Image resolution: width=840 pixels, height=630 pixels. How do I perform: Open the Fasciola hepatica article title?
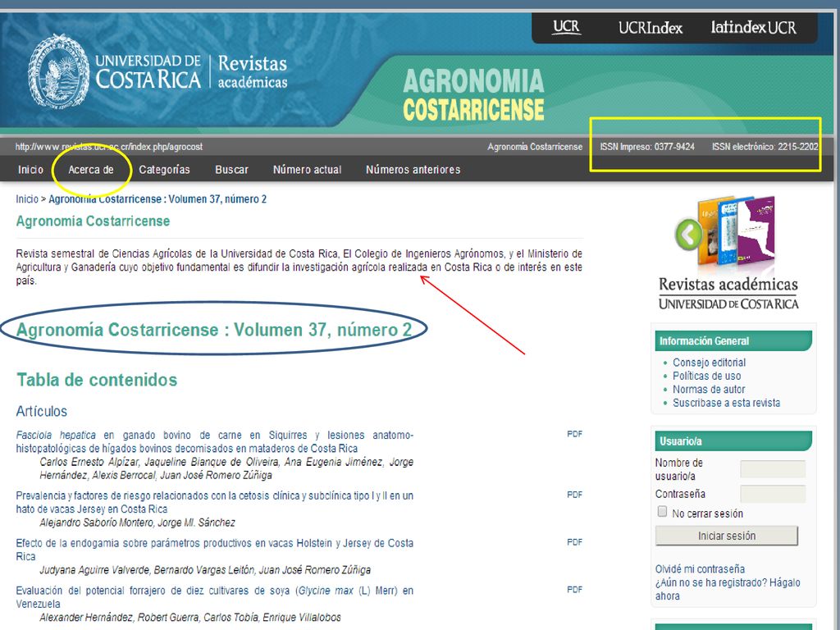tap(214, 442)
